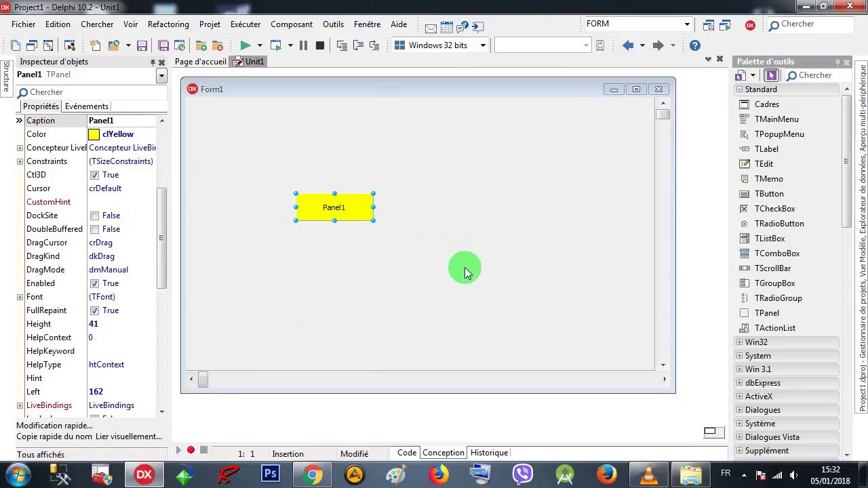Click the red DX icon near layout box
This screenshot has width=868, height=488.
(x=750, y=25)
